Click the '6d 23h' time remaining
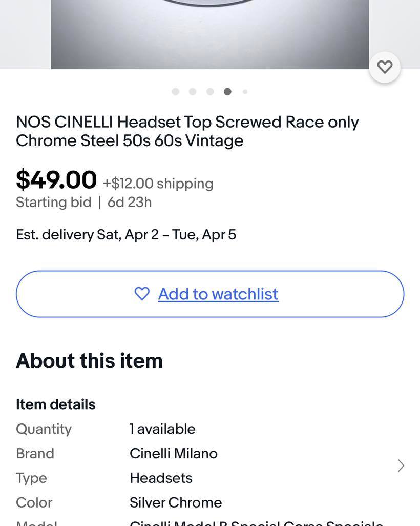This screenshot has width=420, height=526. pos(130,203)
